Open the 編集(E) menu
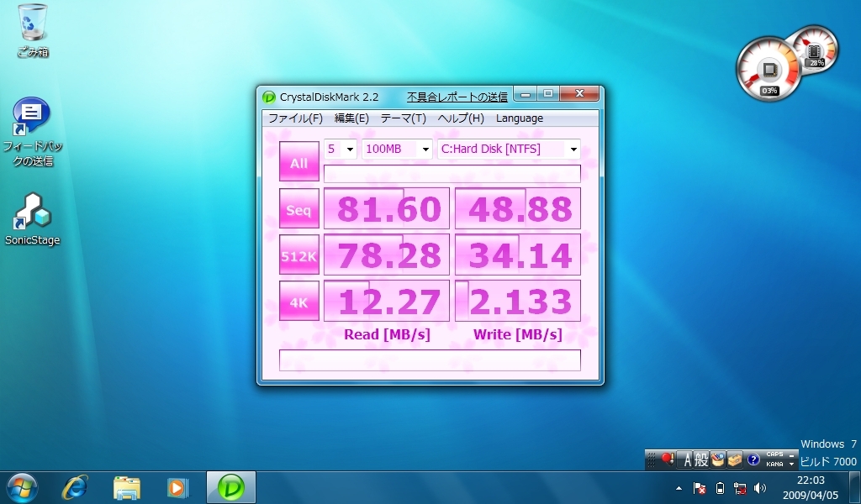 (351, 118)
